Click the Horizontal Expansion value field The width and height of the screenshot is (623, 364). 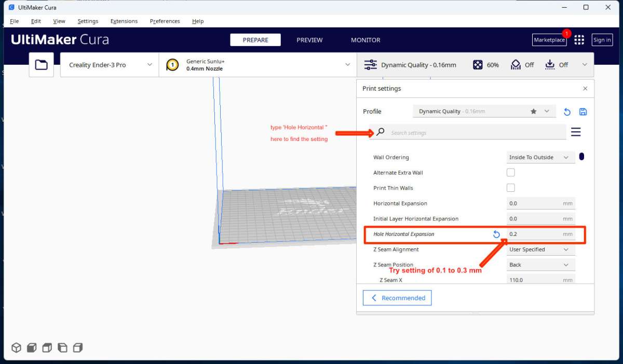point(541,203)
